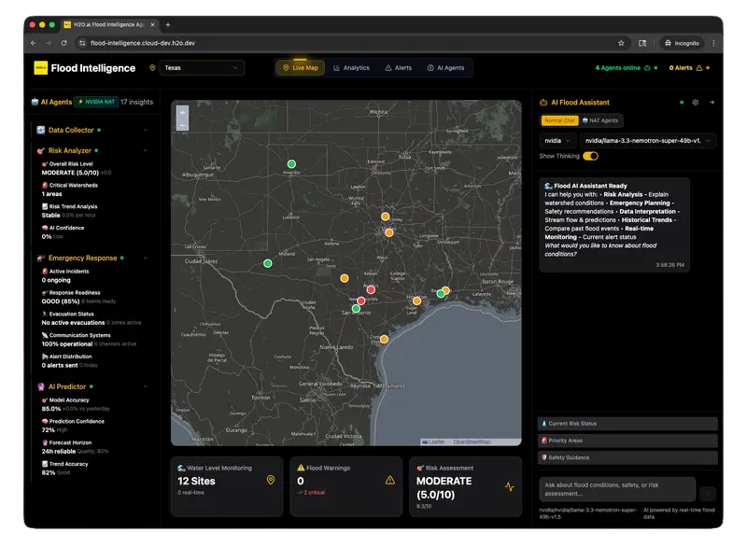Click the green marker at San Antonio

coord(356,309)
